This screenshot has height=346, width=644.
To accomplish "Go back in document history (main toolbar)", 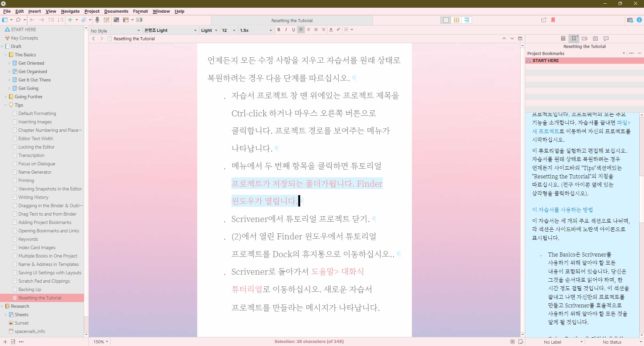I will (32, 20).
